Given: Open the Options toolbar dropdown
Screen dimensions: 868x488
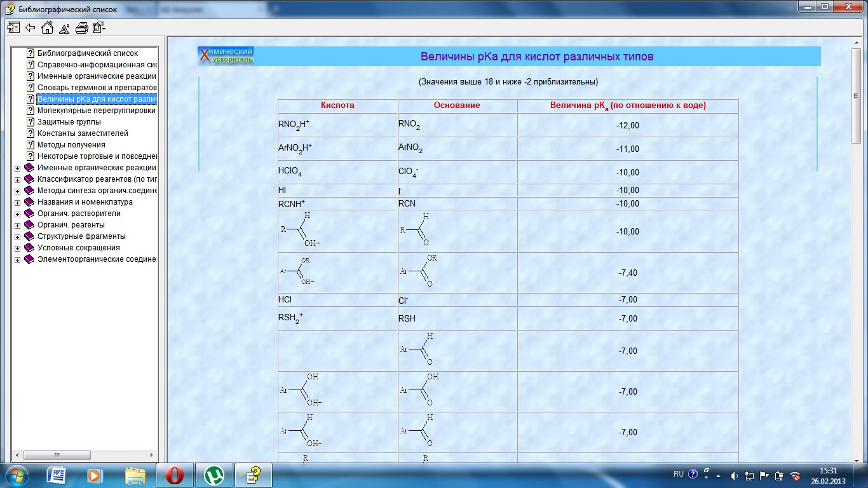Looking at the screenshot, I should (98, 27).
